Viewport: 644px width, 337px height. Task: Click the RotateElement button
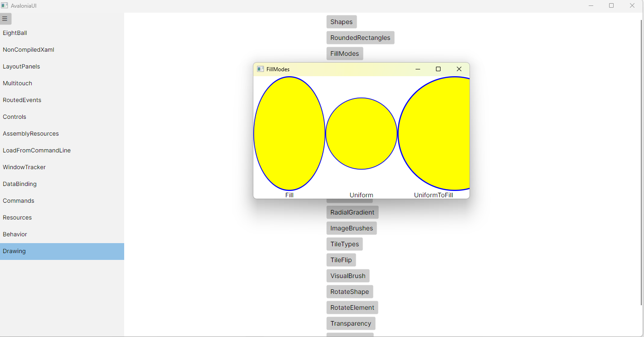[x=352, y=308]
